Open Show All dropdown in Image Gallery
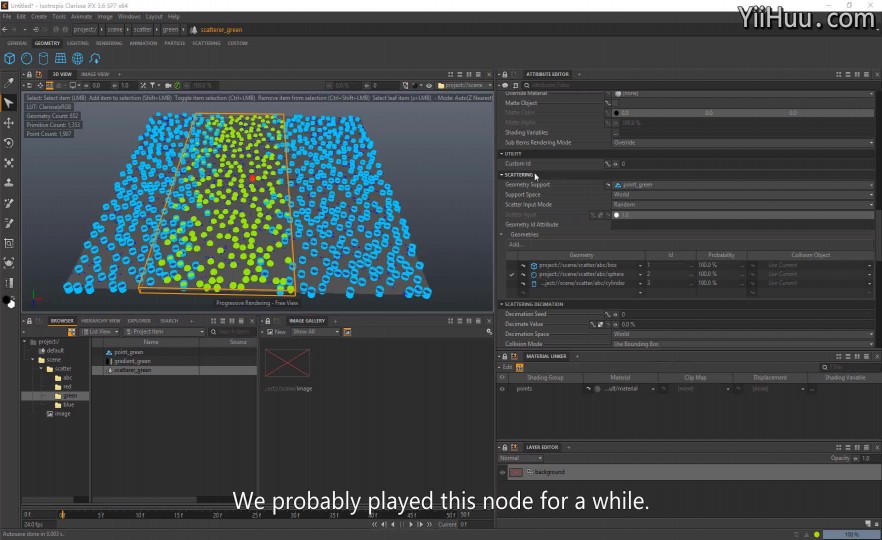Image resolution: width=882 pixels, height=540 pixels. click(316, 332)
